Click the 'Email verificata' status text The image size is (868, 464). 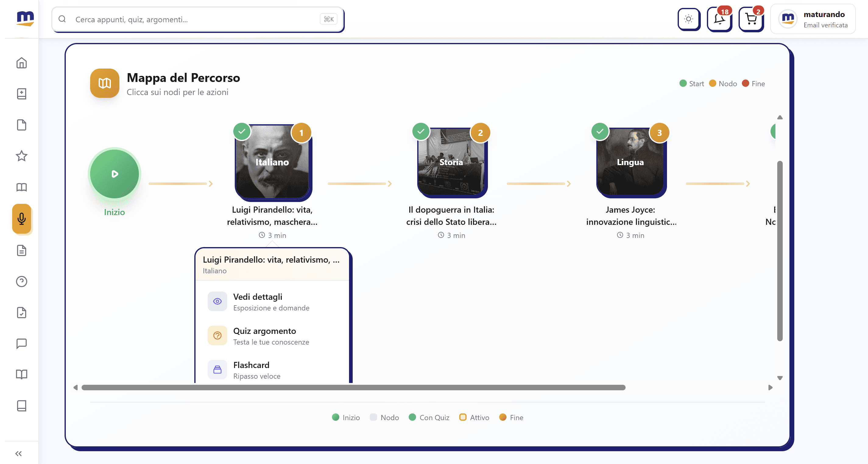click(826, 25)
